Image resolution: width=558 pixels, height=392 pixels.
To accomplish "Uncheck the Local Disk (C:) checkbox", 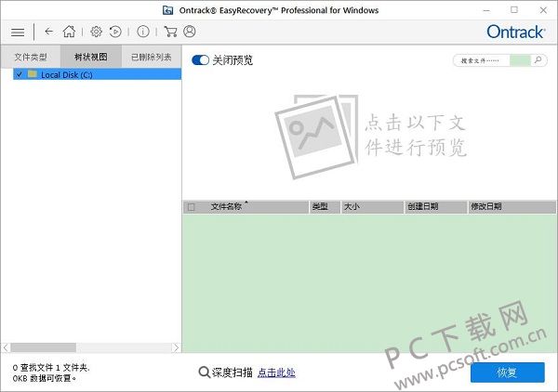I will (20, 74).
